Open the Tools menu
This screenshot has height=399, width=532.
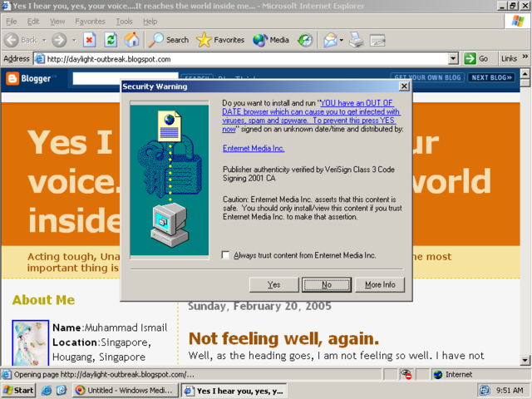pos(125,21)
